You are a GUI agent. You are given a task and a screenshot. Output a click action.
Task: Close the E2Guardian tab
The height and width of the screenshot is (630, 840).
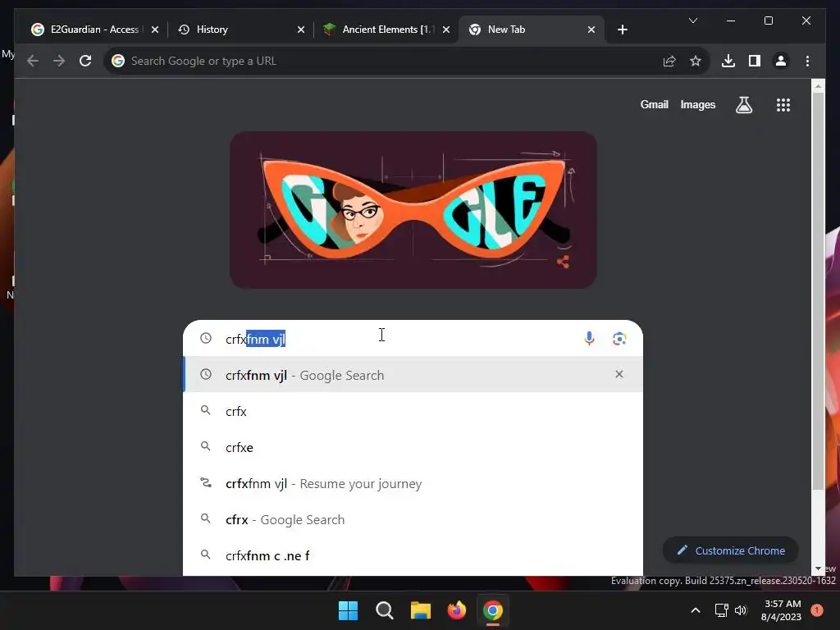[155, 30]
